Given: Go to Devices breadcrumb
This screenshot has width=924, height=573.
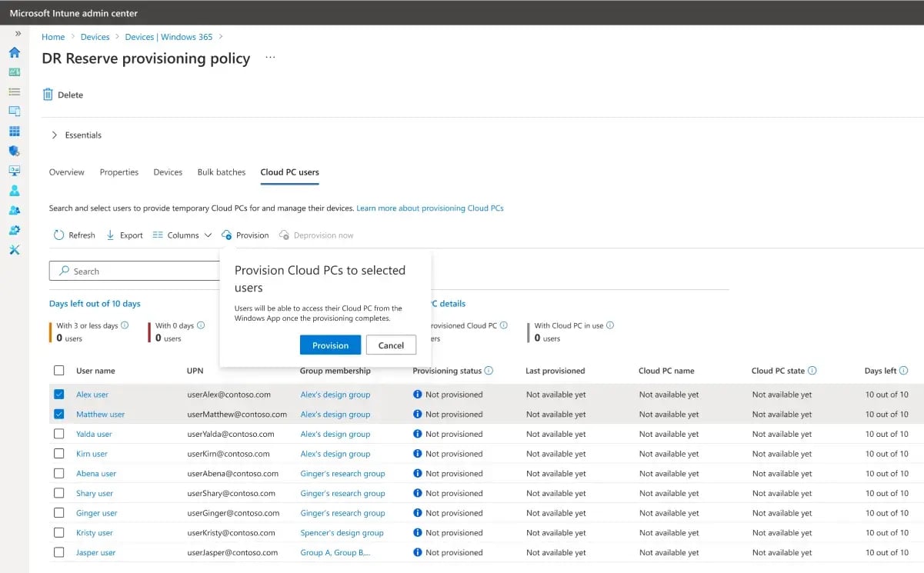Looking at the screenshot, I should coord(95,37).
